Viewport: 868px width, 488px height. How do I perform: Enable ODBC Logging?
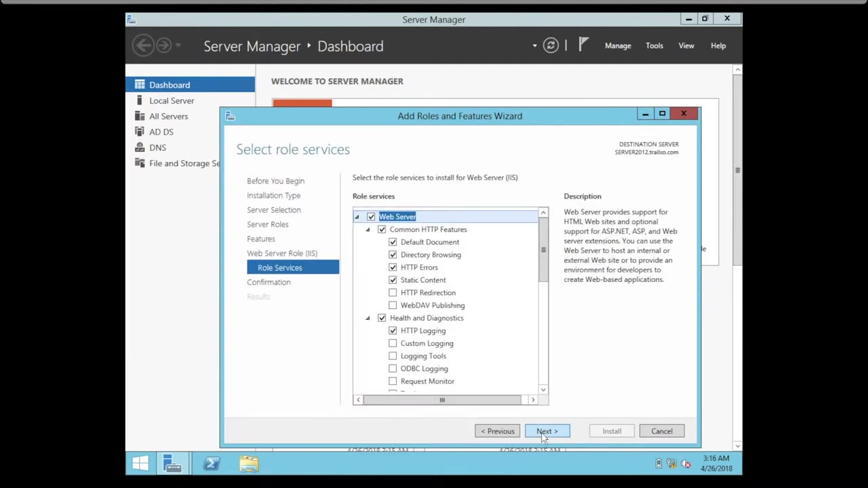[393, 369]
